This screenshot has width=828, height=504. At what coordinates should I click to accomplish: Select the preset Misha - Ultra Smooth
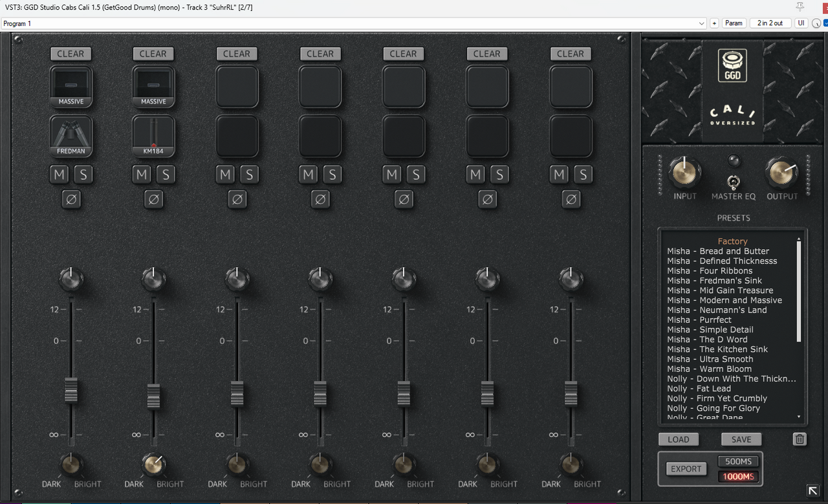710,359
